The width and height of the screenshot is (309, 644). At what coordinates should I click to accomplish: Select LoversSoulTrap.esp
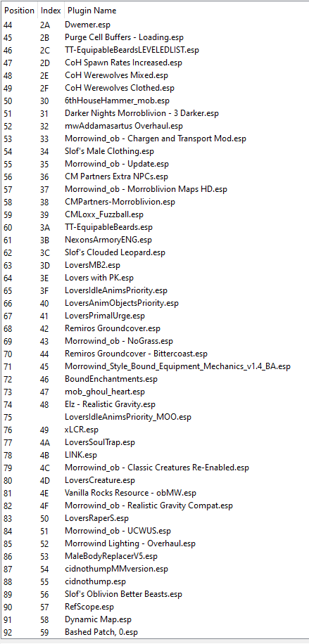[x=99, y=442]
